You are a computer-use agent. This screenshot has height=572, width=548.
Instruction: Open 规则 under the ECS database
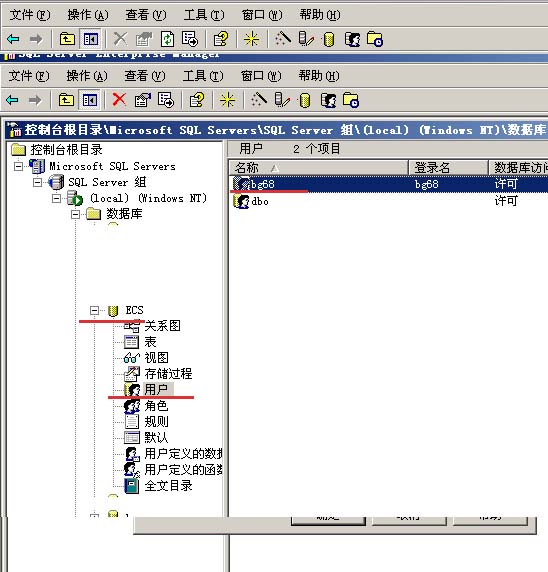[157, 422]
